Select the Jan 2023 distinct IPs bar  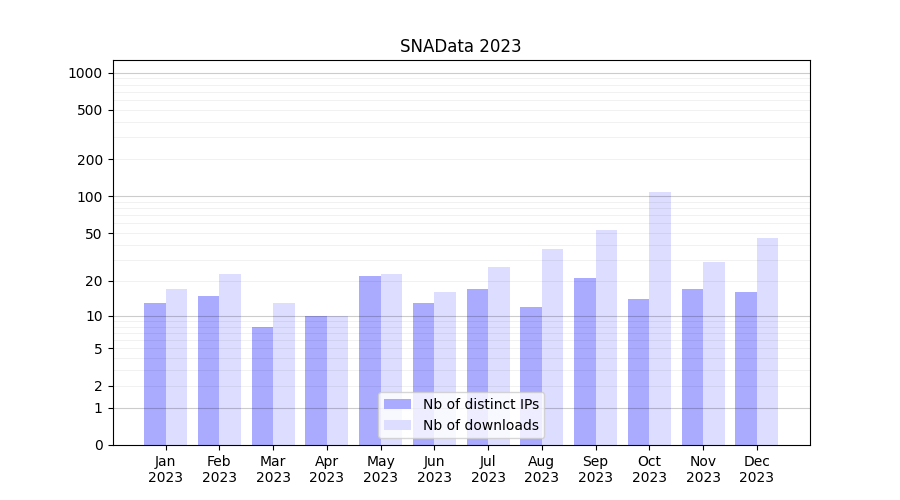tap(155, 373)
